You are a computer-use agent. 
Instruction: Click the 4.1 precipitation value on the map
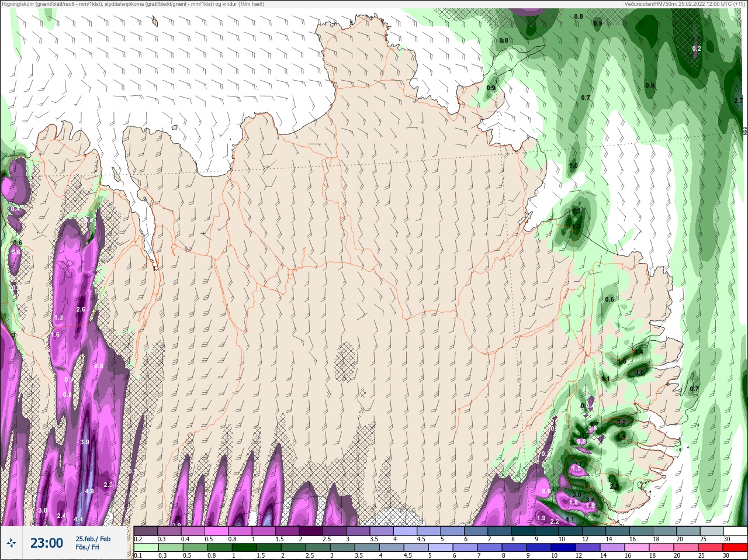click(570, 519)
